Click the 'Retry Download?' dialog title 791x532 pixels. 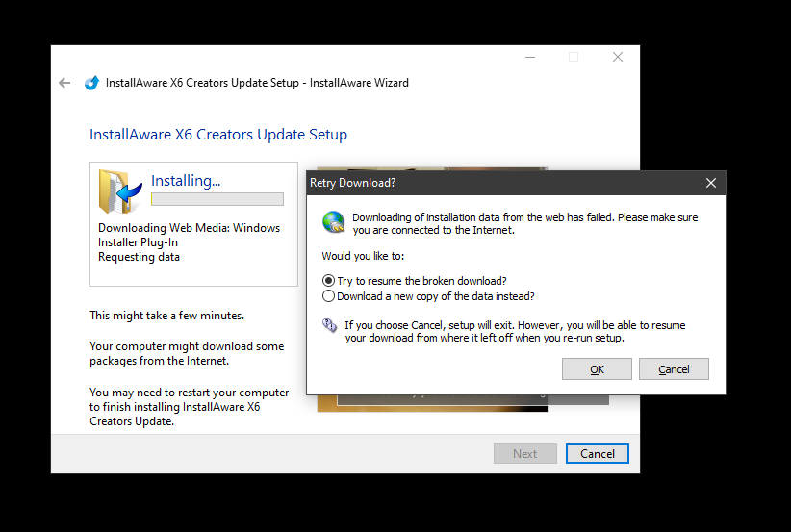(x=352, y=183)
